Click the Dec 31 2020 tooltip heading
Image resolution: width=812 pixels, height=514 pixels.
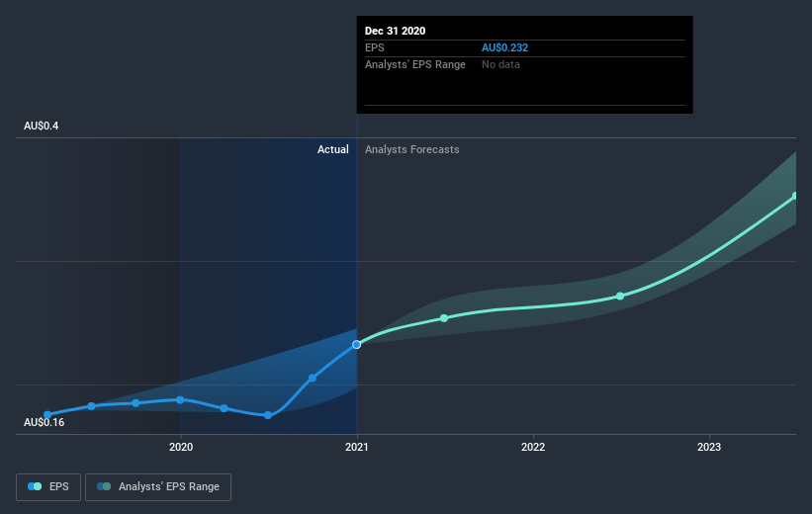[x=396, y=31]
